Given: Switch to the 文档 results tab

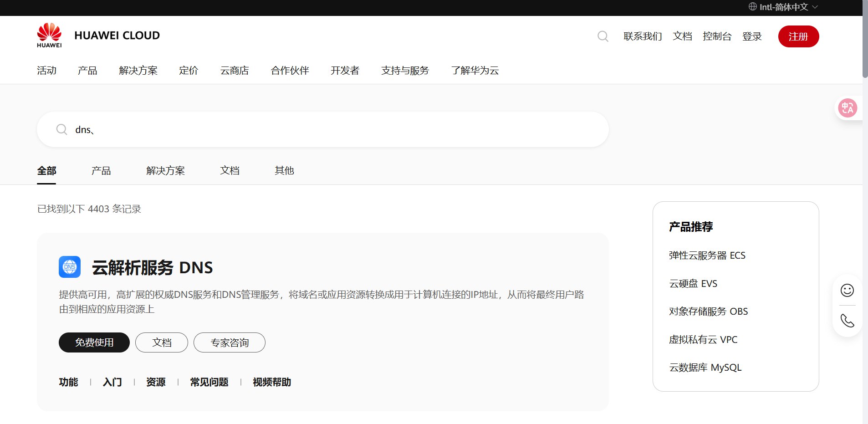Looking at the screenshot, I should click(x=230, y=171).
